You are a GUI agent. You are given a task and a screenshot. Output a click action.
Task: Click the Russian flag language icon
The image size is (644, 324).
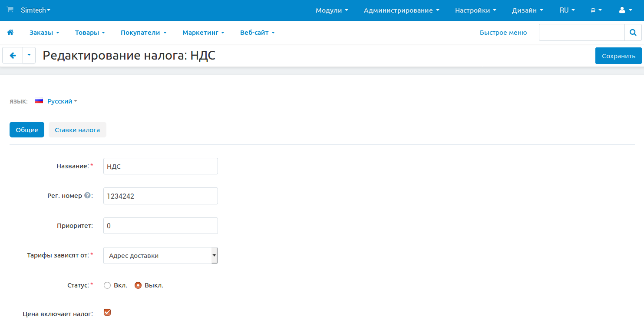pyautogui.click(x=39, y=101)
